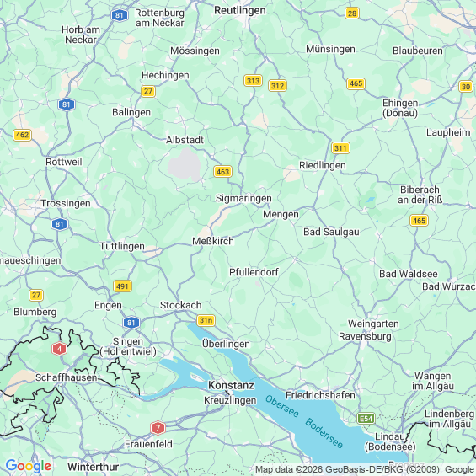Viewport: 476px width, 476px height.
Task: Click the Obersee Bodensee lake label
Action: click(x=304, y=421)
